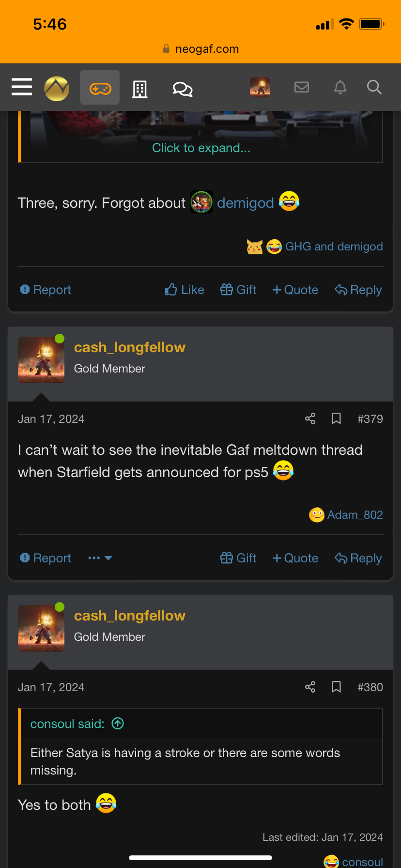
Task: Check your inbox with the envelope icon
Action: click(302, 87)
